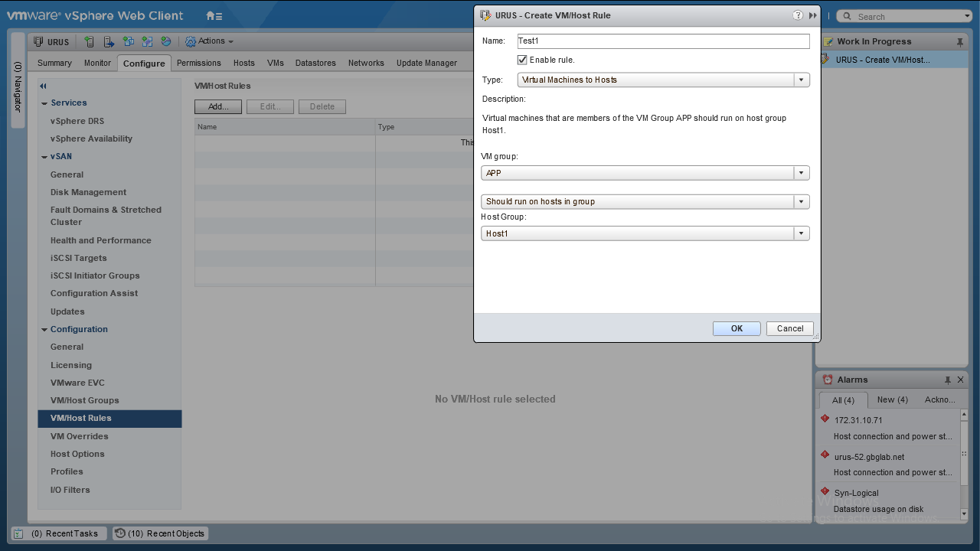Viewport: 980px width, 551px height.
Task: Click the Recent Objects icon
Action: click(x=120, y=533)
